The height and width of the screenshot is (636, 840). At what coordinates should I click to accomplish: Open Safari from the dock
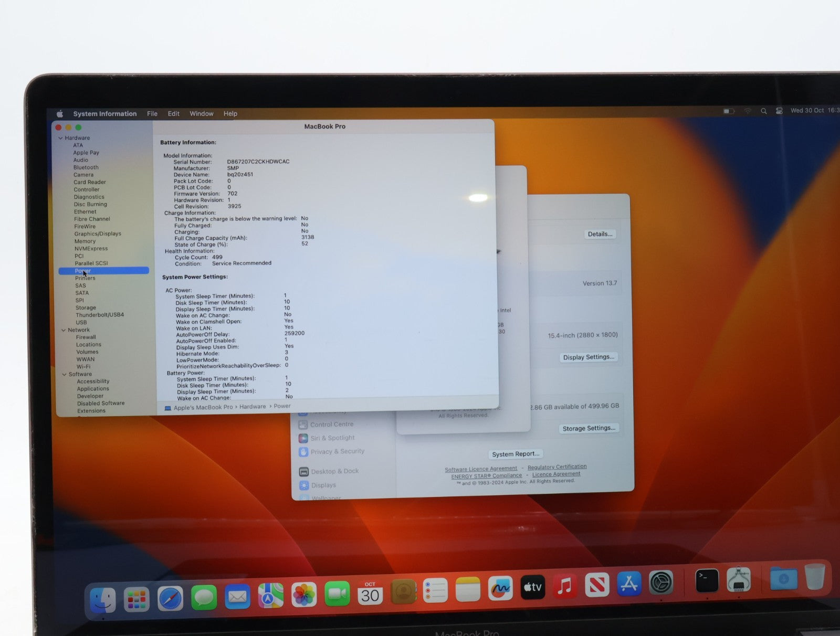(170, 599)
